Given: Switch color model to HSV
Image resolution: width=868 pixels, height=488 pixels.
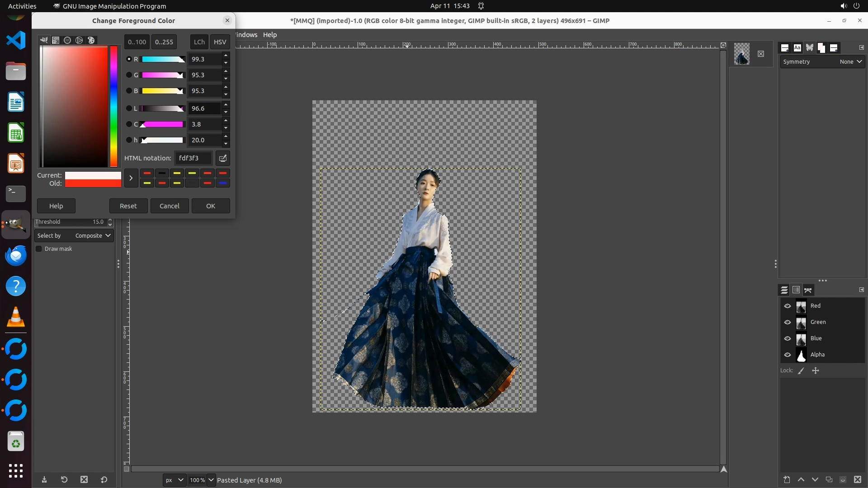Looking at the screenshot, I should 220,42.
